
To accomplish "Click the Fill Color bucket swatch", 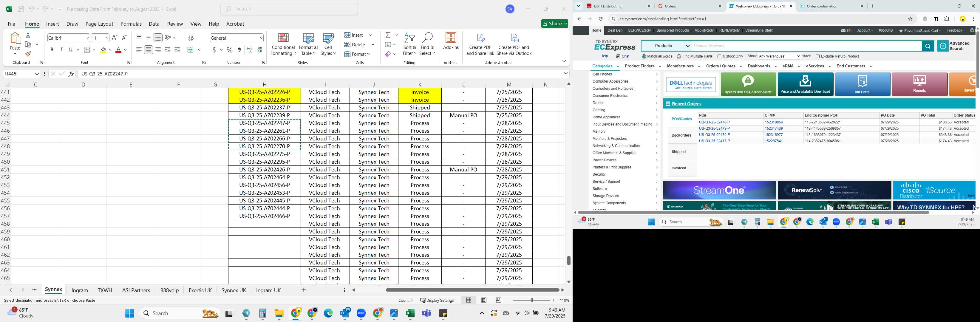I will pyautogui.click(x=103, y=50).
